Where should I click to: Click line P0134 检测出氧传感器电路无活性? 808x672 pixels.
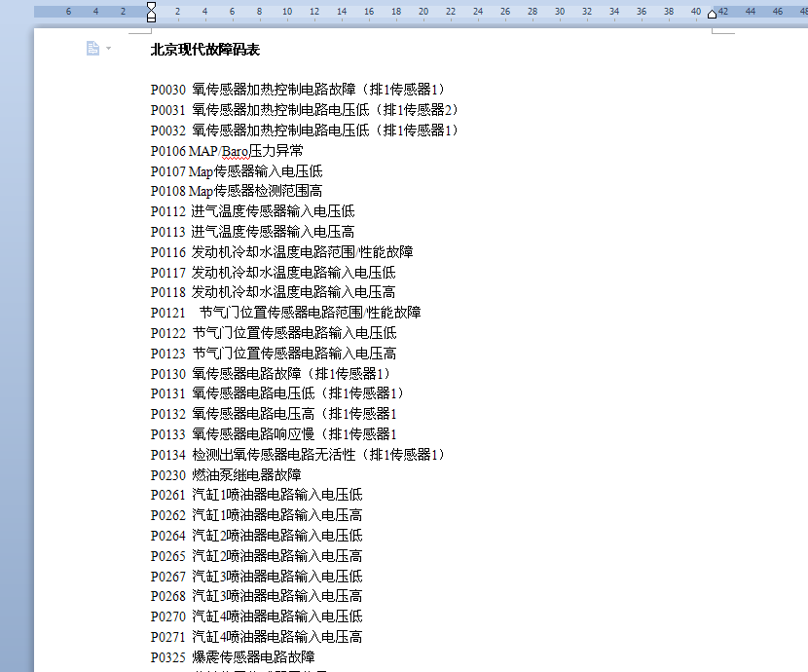[x=297, y=455]
